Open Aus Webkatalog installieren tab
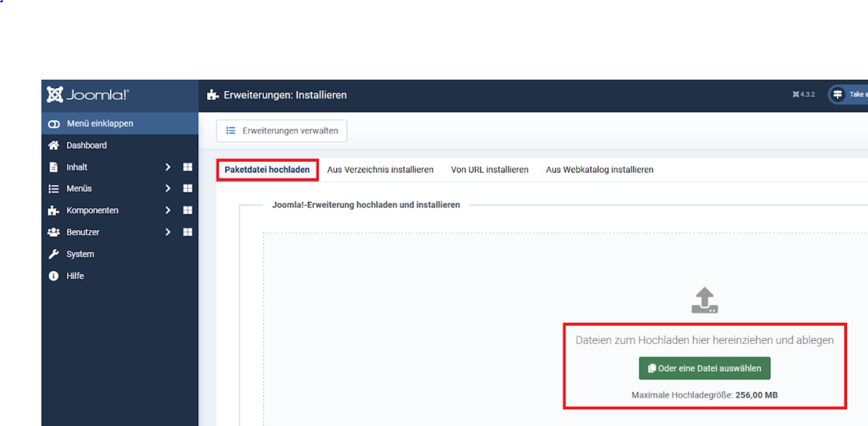 [x=599, y=170]
